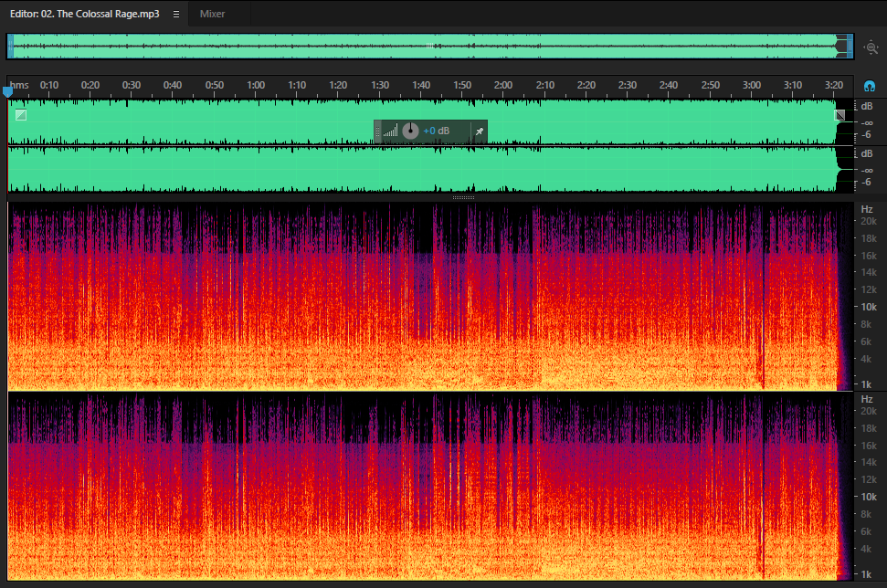This screenshot has height=588, width=887.
Task: Click the 0:30 mark on time ruler
Action: pyautogui.click(x=132, y=85)
